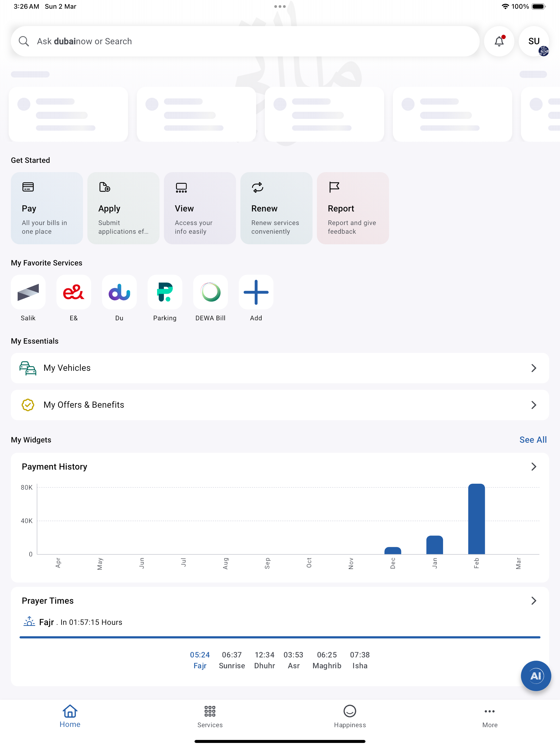The image size is (560, 747).
Task: Expand My Vehicles chevron
Action: click(534, 368)
